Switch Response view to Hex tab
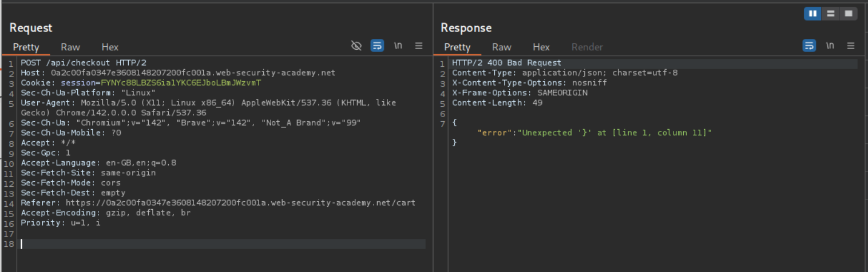Screen dimensions: 868x272 [x=541, y=47]
